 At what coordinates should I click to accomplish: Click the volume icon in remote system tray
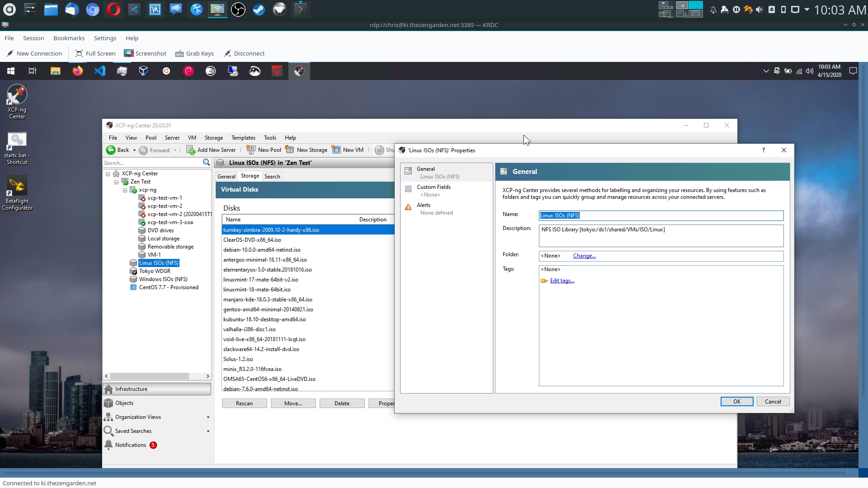coord(810,71)
